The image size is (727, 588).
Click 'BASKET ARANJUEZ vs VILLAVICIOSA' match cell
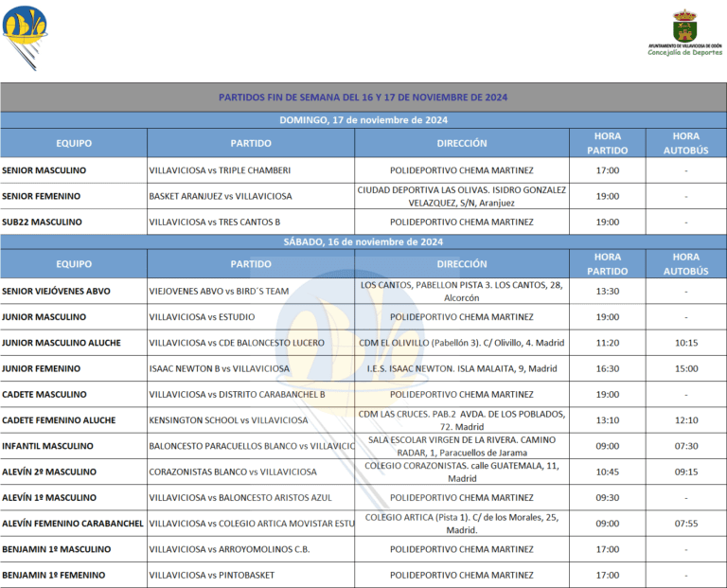tap(251, 196)
